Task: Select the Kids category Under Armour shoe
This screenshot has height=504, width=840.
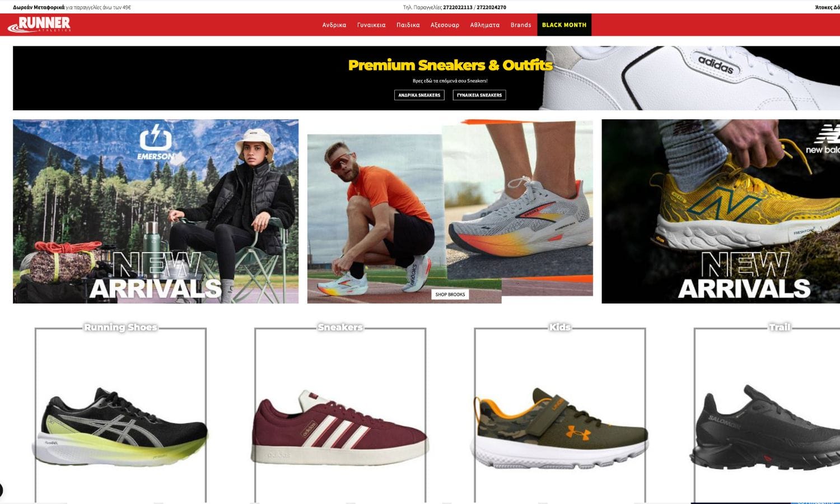Action: click(560, 427)
